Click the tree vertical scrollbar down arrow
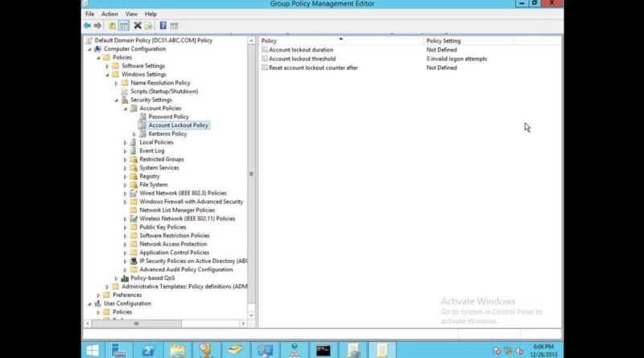 [251, 315]
